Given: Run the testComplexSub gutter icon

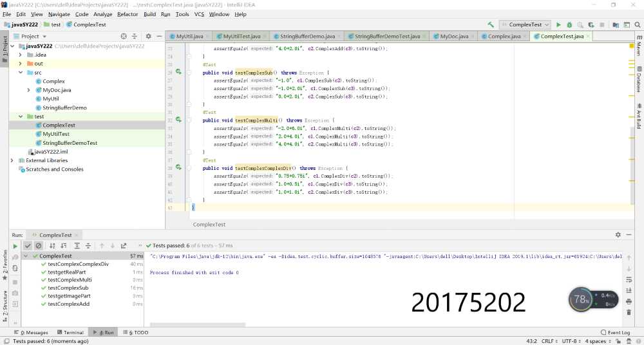Looking at the screenshot, I should click(x=178, y=72).
